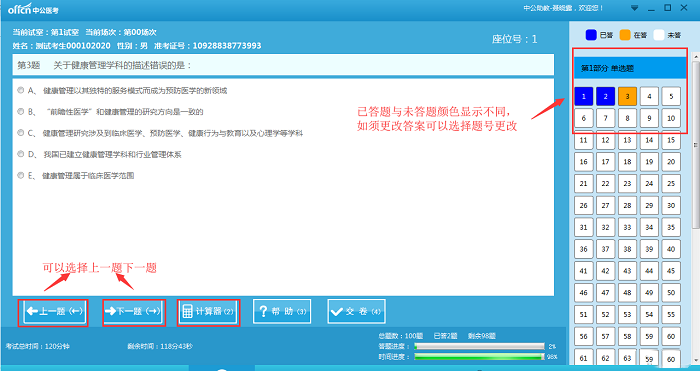Jump to question 55
This screenshot has height=371, width=700.
click(671, 315)
